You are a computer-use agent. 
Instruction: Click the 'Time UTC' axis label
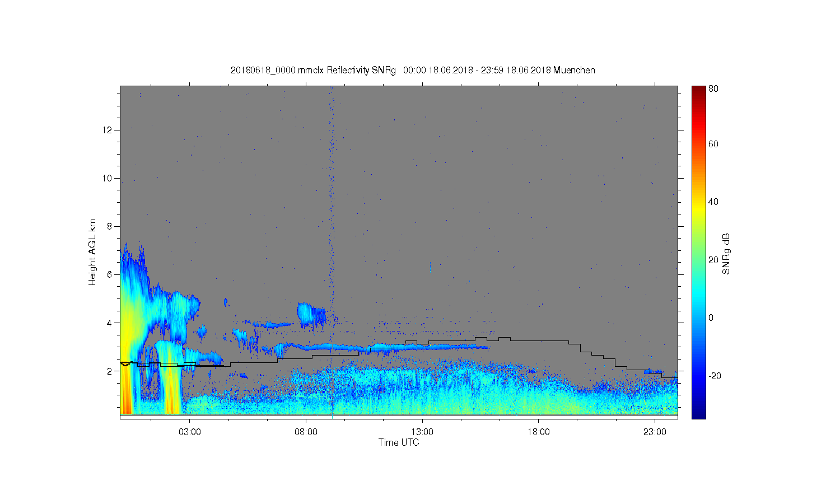coord(399,442)
